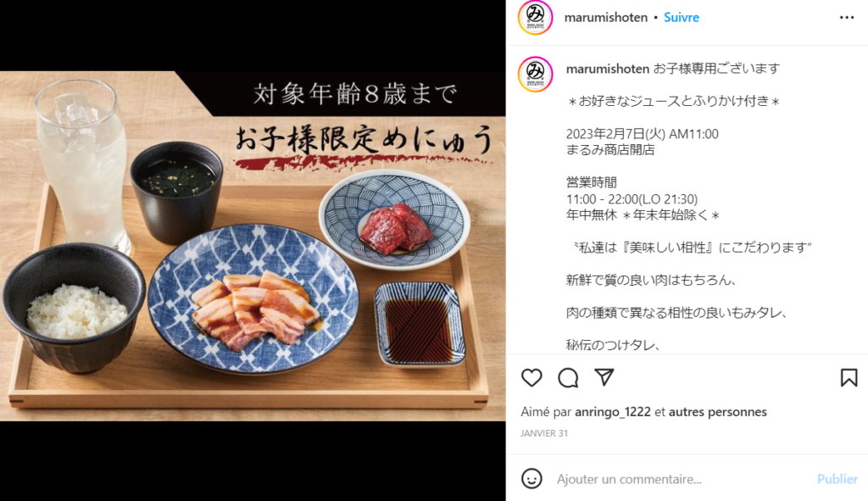The height and width of the screenshot is (501, 868).
Task: Save the post with the bookmark icon
Action: coord(849,377)
